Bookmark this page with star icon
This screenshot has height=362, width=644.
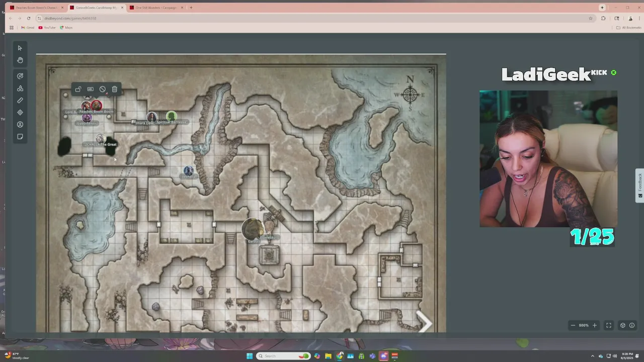(591, 18)
